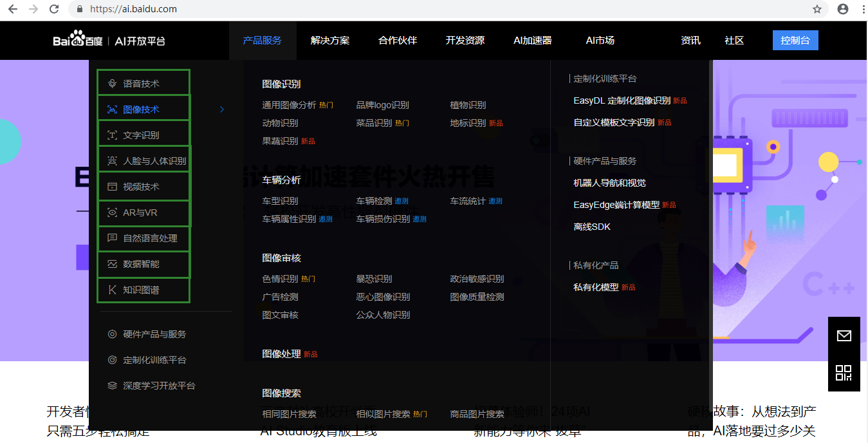Screen dimensions: 868x443
Task: Click the 硬件产品与服务 sidebar icon
Action: tap(112, 334)
